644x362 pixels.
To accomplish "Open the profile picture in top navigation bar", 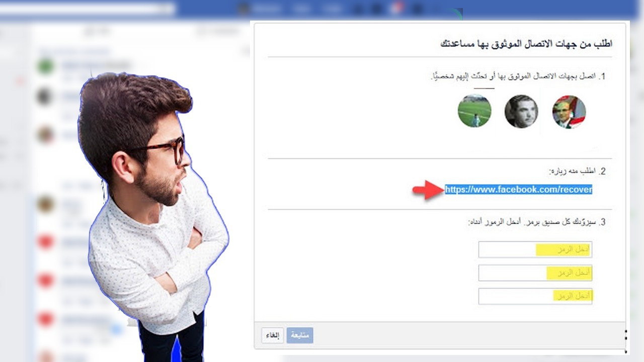I will click(x=244, y=9).
